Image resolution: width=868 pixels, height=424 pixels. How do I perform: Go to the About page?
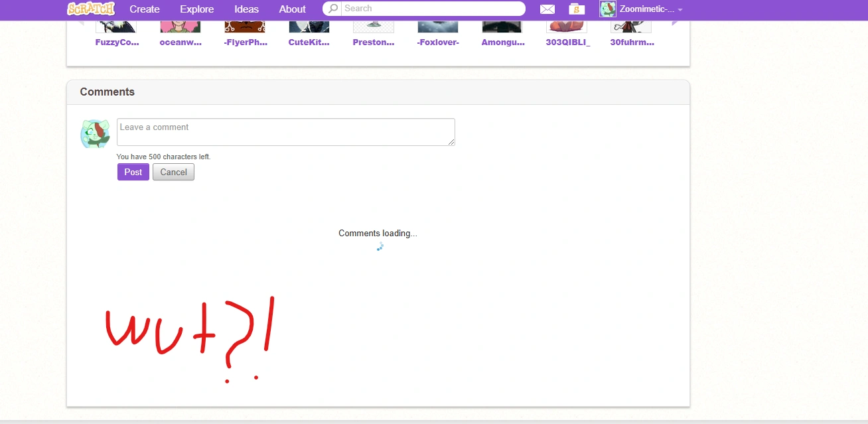coord(292,9)
